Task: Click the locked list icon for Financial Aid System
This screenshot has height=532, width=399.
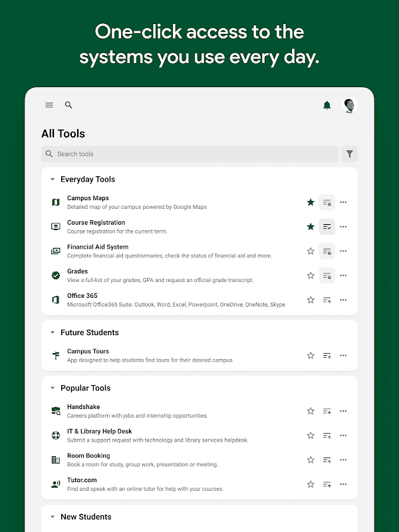Action: 327,251
